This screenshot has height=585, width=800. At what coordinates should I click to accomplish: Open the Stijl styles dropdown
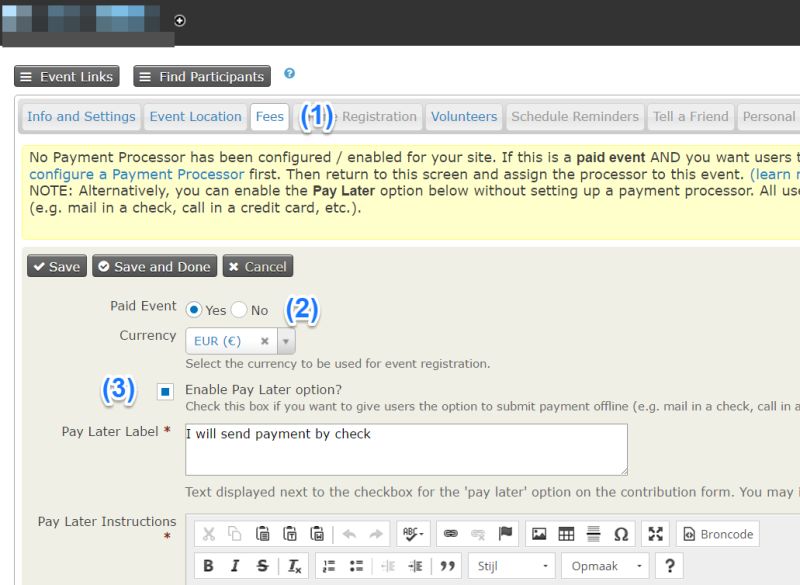pyautogui.click(x=509, y=566)
